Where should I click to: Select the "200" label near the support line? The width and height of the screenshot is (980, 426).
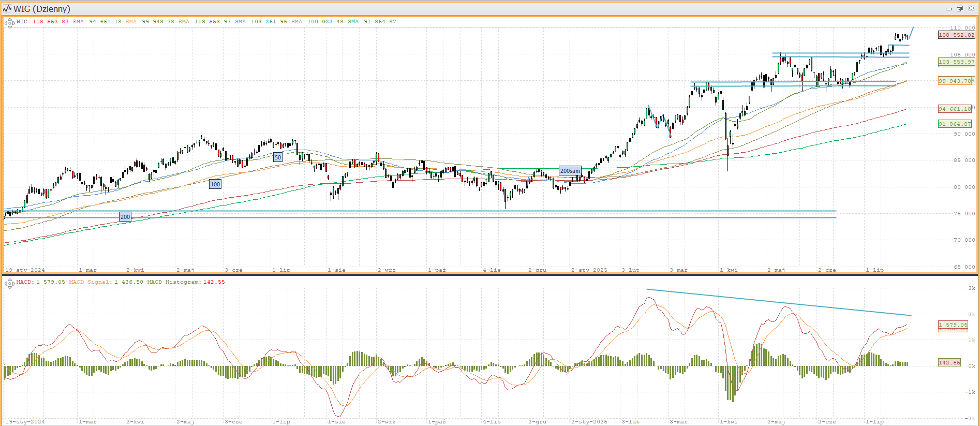point(125,217)
